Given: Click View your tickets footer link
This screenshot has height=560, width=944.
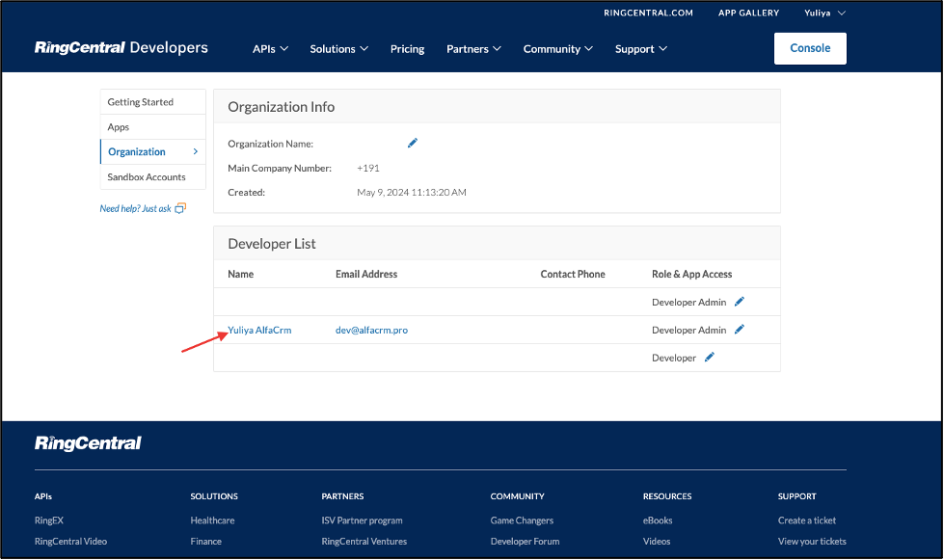Looking at the screenshot, I should click(x=812, y=542).
